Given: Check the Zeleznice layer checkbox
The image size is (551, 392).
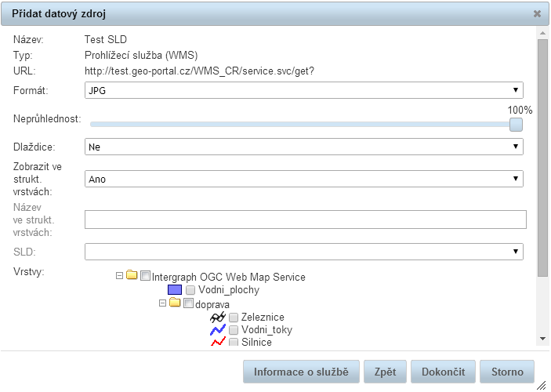Looking at the screenshot, I should pos(234,317).
